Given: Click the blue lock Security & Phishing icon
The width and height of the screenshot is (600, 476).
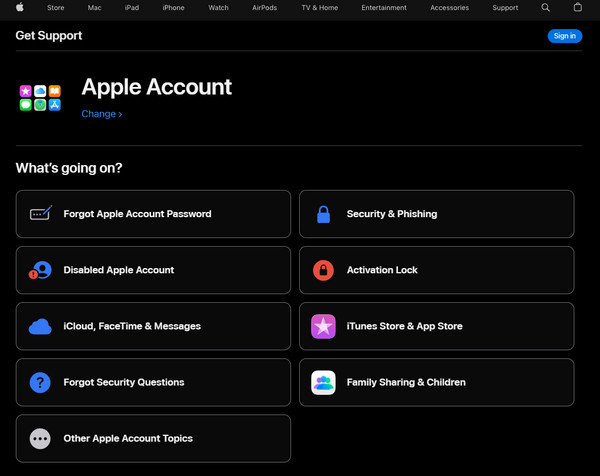Looking at the screenshot, I should 323,214.
